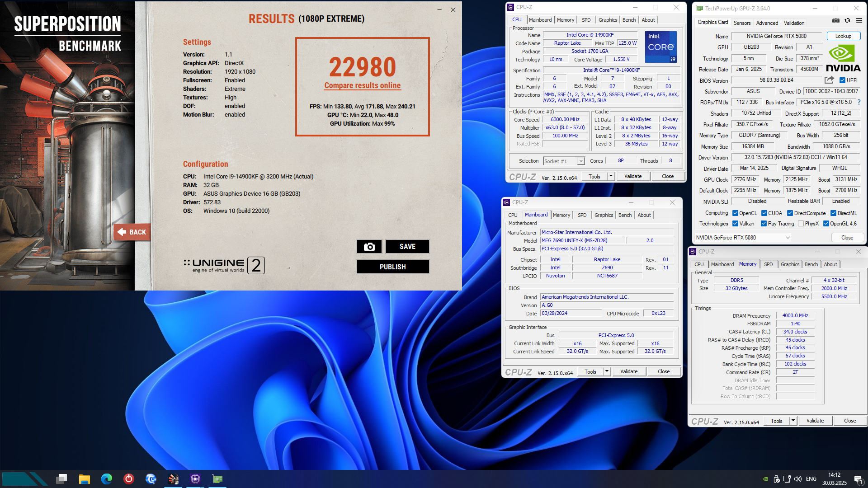868x488 pixels.
Task: Click the Windows Start button on taskbar
Action: pos(25,479)
